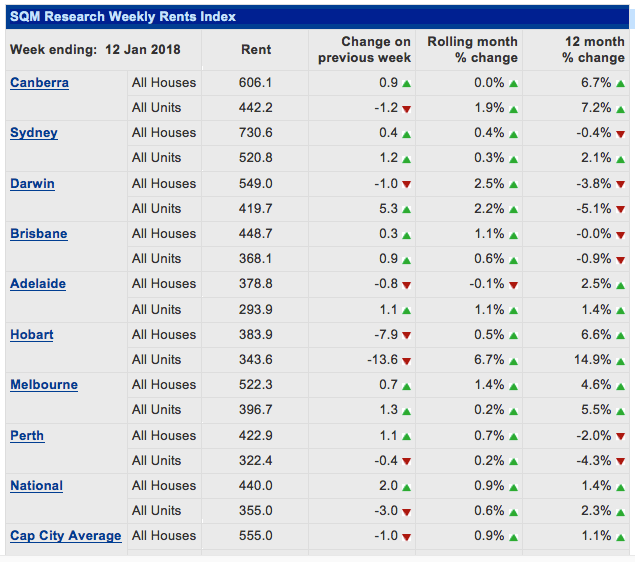The width and height of the screenshot is (635, 562).
Task: Select National units rent value 355.0
Action: pos(256,510)
